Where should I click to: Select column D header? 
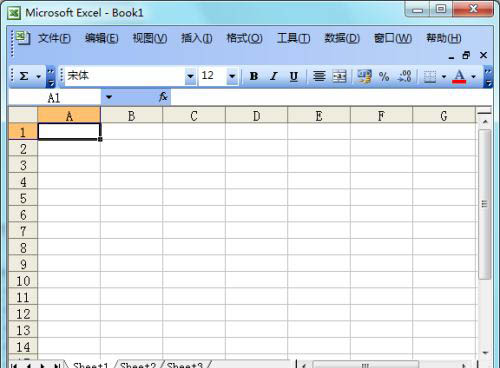[256, 116]
